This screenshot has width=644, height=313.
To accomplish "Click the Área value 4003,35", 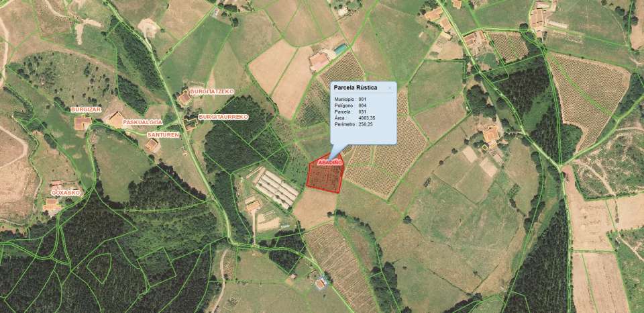I will click(x=367, y=118).
